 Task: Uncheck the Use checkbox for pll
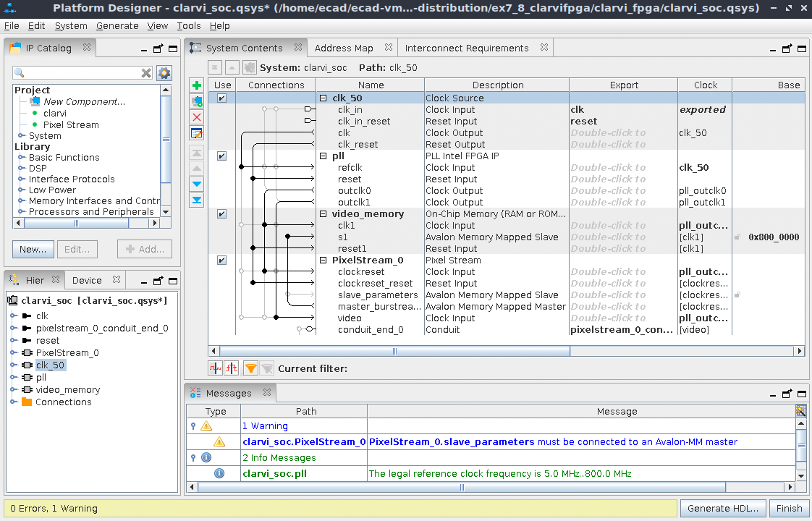click(x=222, y=156)
